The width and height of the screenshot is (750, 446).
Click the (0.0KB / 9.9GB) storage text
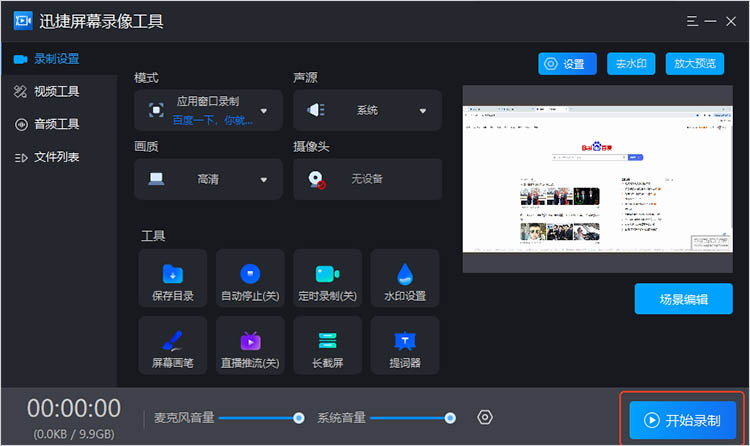pyautogui.click(x=74, y=434)
